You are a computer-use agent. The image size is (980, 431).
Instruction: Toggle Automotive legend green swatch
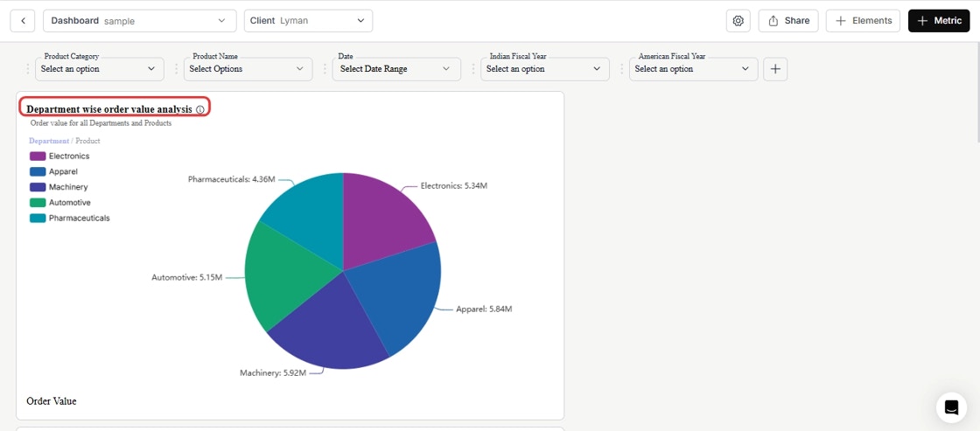pyautogui.click(x=38, y=202)
